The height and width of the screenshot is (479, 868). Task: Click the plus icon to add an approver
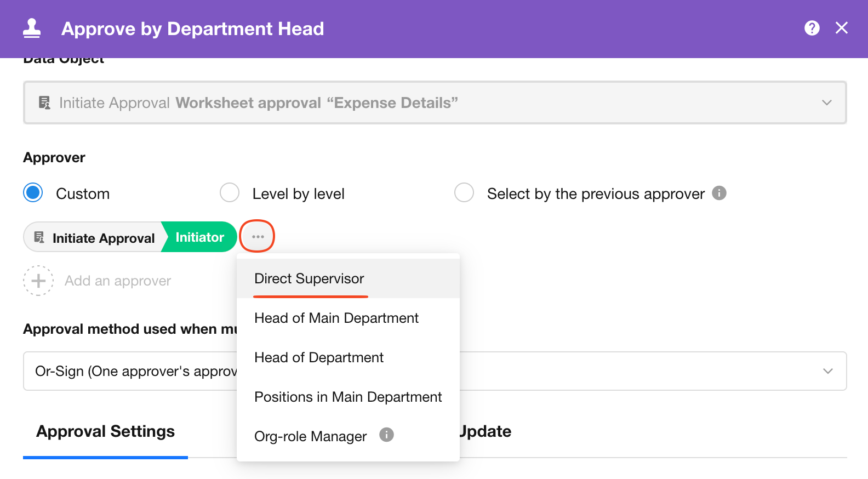point(38,281)
